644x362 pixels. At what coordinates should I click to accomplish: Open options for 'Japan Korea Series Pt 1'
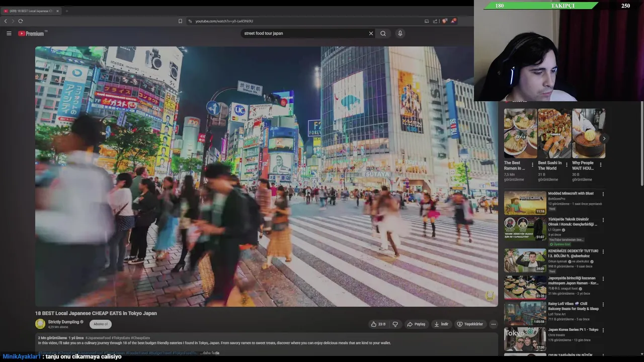pyautogui.click(x=603, y=330)
